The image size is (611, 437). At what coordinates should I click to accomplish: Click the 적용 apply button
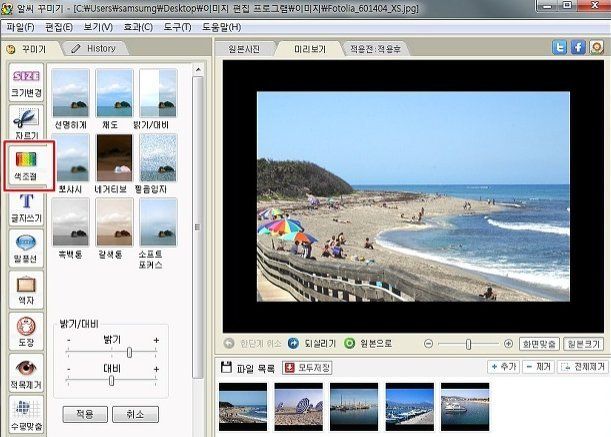click(x=85, y=414)
